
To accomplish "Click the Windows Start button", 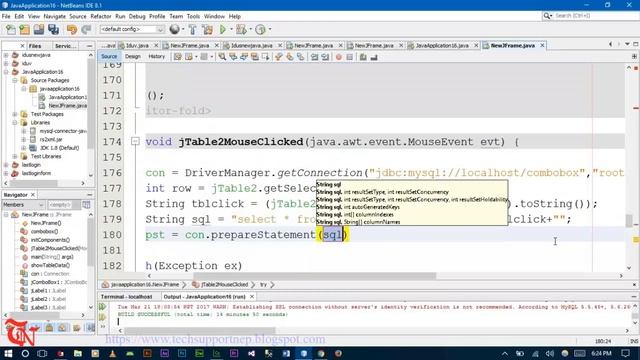I will coord(8,353).
